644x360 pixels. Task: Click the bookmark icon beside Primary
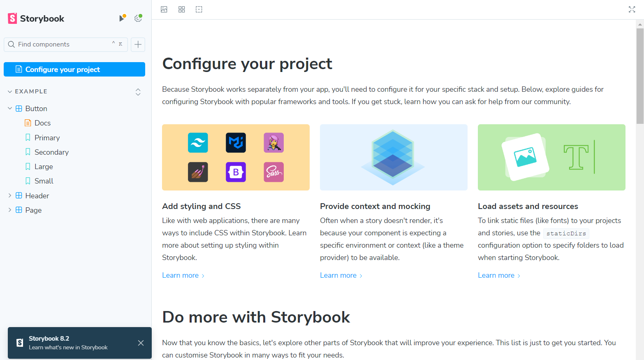[x=28, y=137]
